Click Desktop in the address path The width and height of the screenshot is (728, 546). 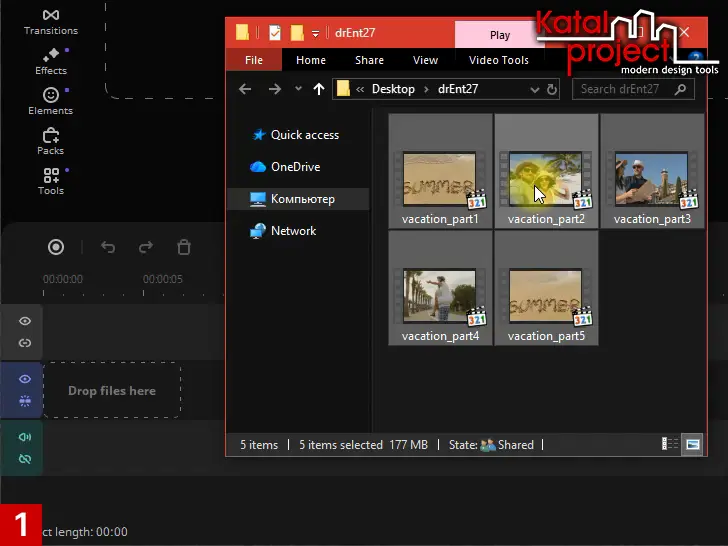click(x=393, y=89)
